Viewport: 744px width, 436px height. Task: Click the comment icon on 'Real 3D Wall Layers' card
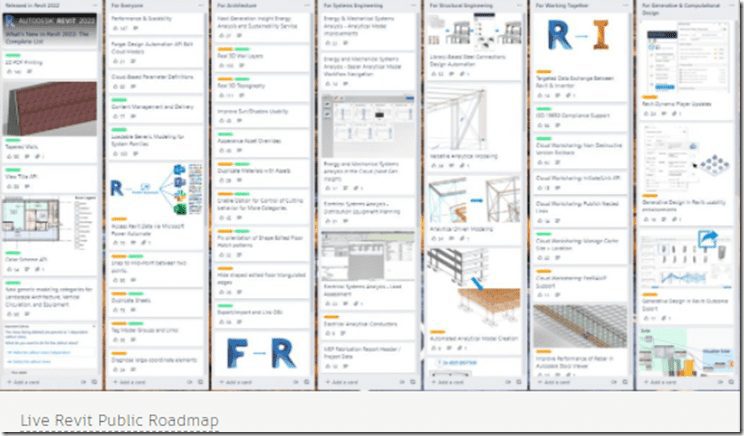[242, 66]
